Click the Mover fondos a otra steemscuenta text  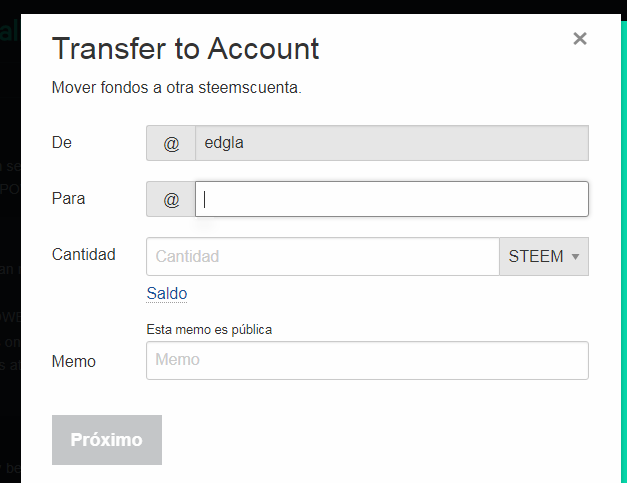(x=176, y=87)
